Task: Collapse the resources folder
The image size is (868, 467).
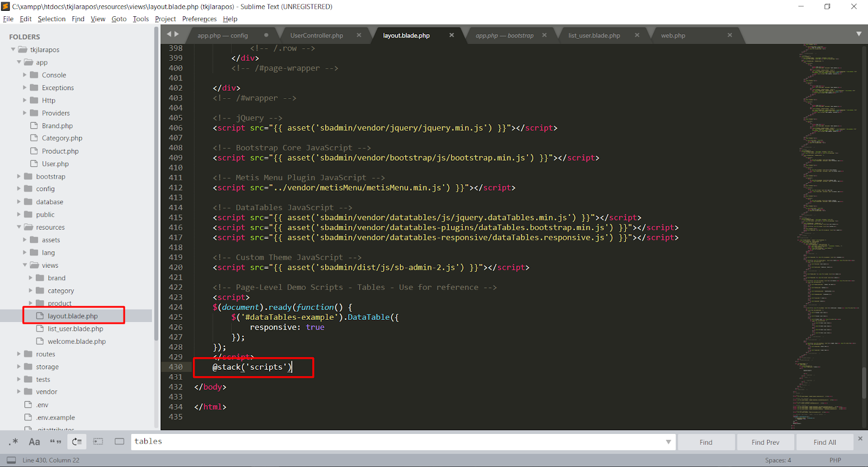Action: [19, 227]
